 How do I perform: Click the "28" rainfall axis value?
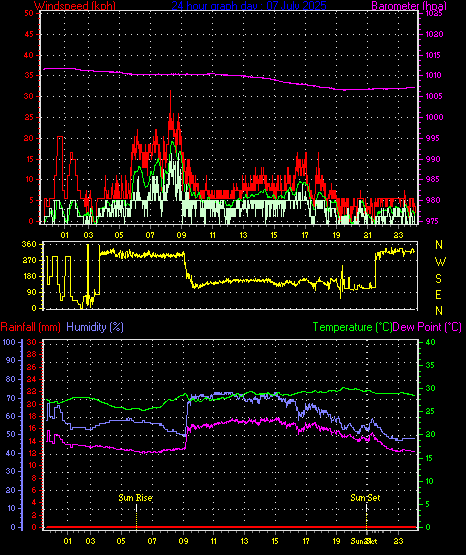(32, 354)
